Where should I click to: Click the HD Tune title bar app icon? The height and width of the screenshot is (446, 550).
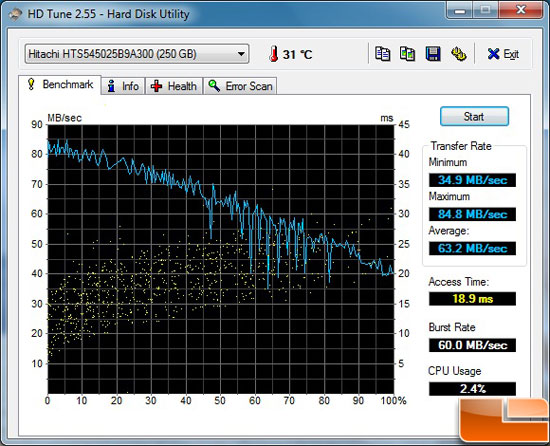(x=15, y=14)
